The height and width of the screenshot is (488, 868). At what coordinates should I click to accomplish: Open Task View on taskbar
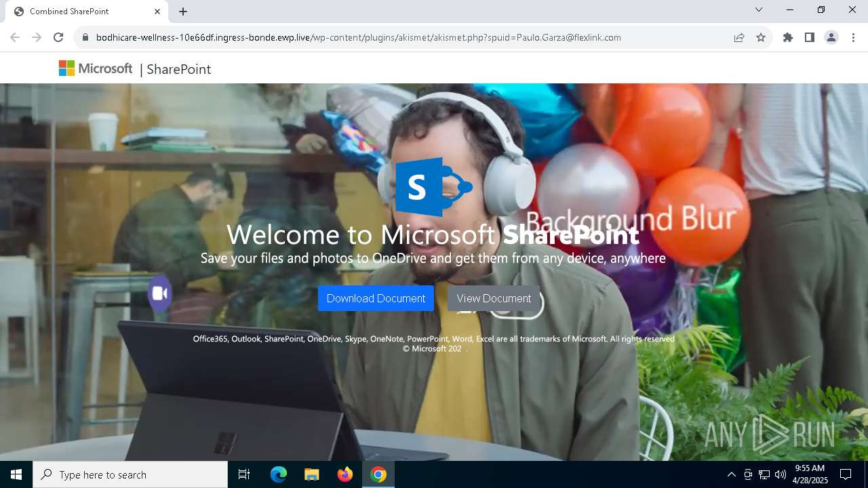point(244,474)
